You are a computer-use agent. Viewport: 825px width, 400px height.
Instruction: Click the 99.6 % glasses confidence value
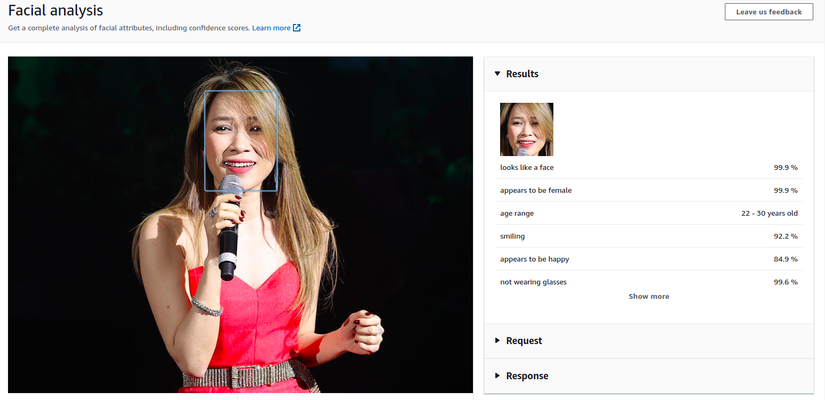pyautogui.click(x=786, y=282)
